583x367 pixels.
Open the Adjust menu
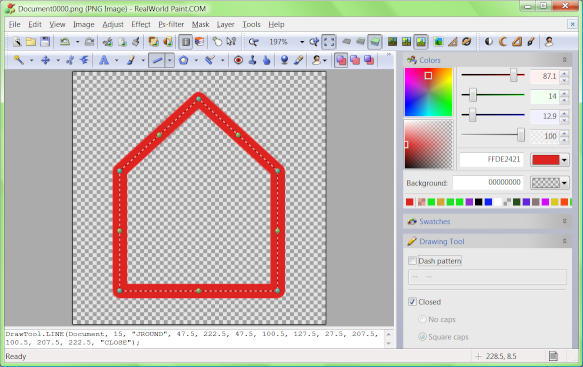[x=113, y=25]
